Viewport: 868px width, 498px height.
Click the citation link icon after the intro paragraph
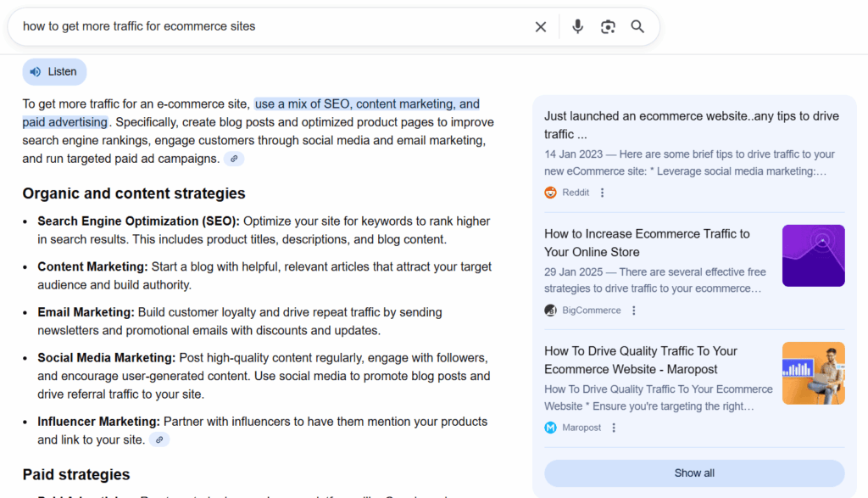click(234, 159)
